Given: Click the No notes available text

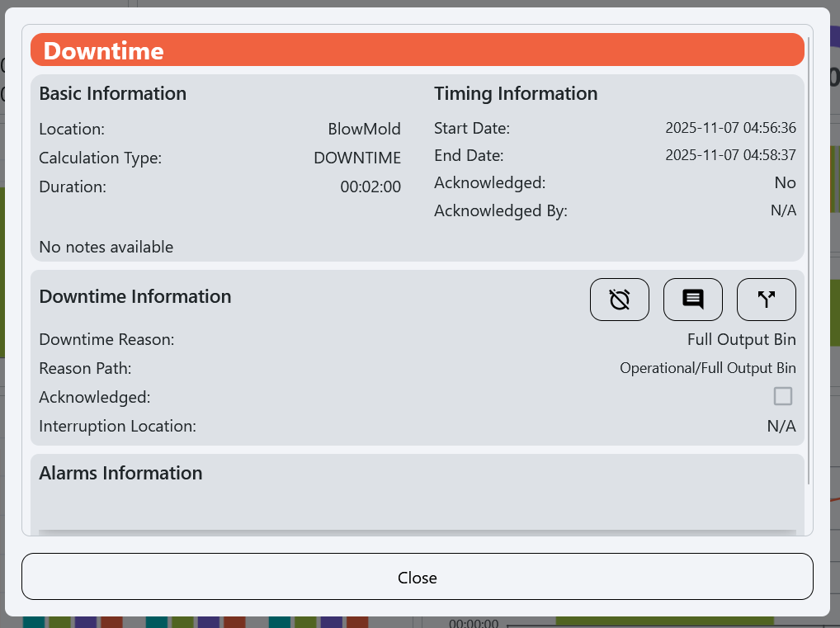Looking at the screenshot, I should pyautogui.click(x=106, y=246).
